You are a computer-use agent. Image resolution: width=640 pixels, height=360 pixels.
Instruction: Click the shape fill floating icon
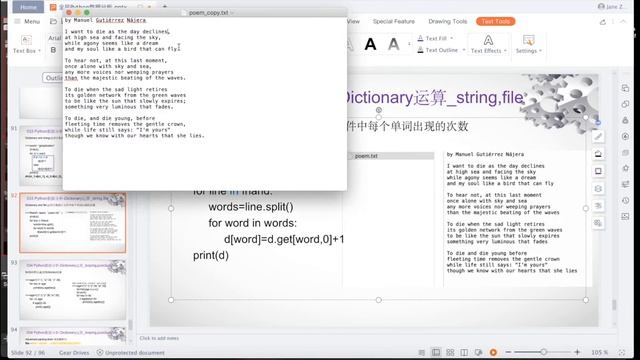tap(598, 154)
